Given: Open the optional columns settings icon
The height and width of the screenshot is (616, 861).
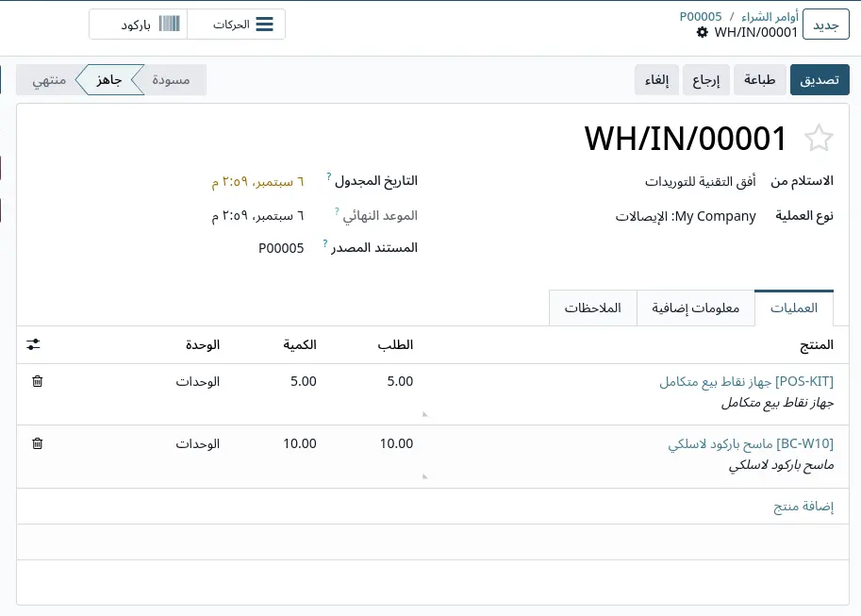Looking at the screenshot, I should [34, 344].
